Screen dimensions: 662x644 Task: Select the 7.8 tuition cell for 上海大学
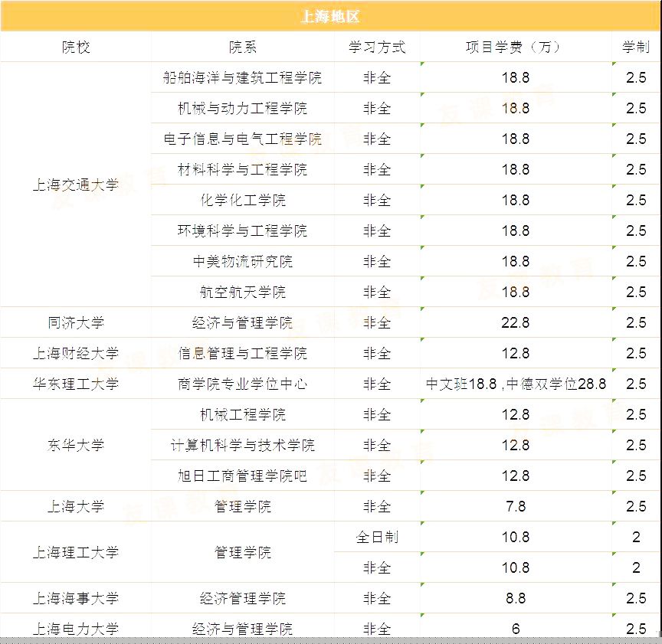(x=515, y=507)
